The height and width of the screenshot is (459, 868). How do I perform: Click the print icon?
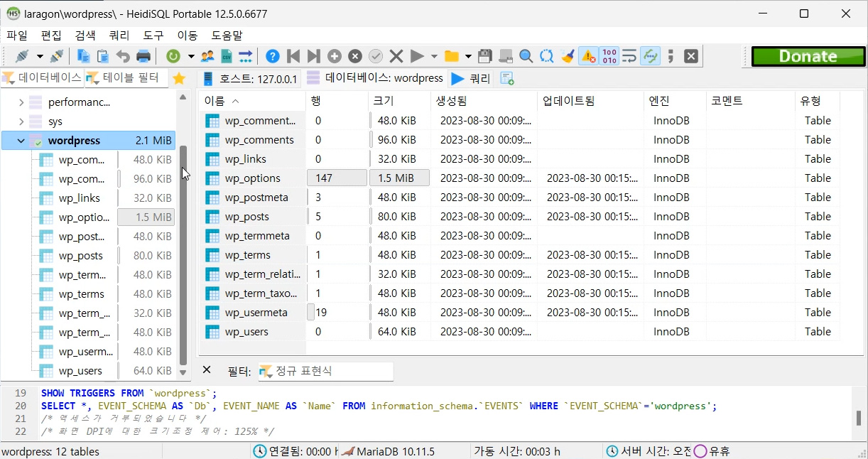pos(143,56)
